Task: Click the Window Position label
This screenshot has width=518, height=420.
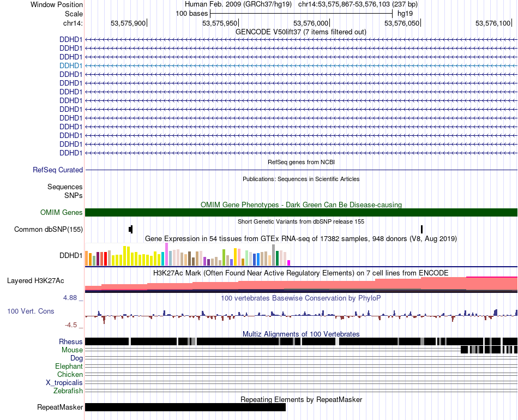Action: 57,4
